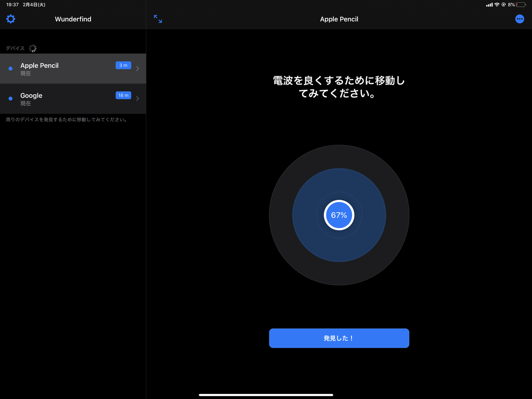This screenshot has height=399, width=532.
Task: Expand Google row chevron
Action: (x=138, y=99)
